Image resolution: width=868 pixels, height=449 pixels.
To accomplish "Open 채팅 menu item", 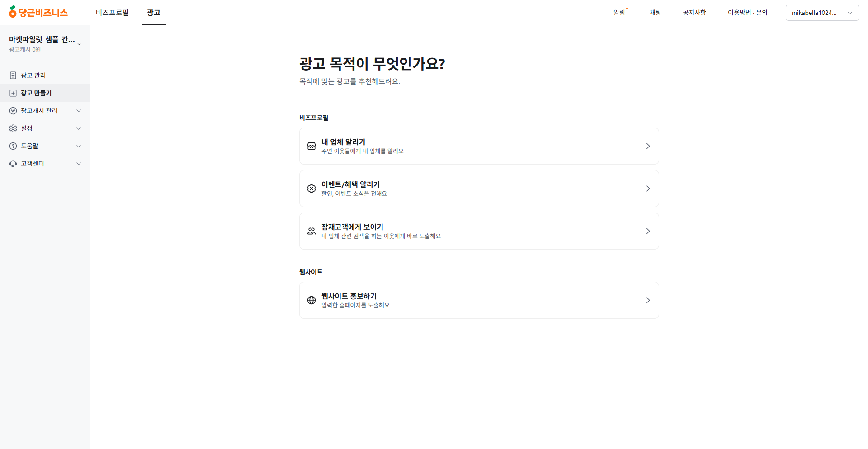I will tap(655, 13).
